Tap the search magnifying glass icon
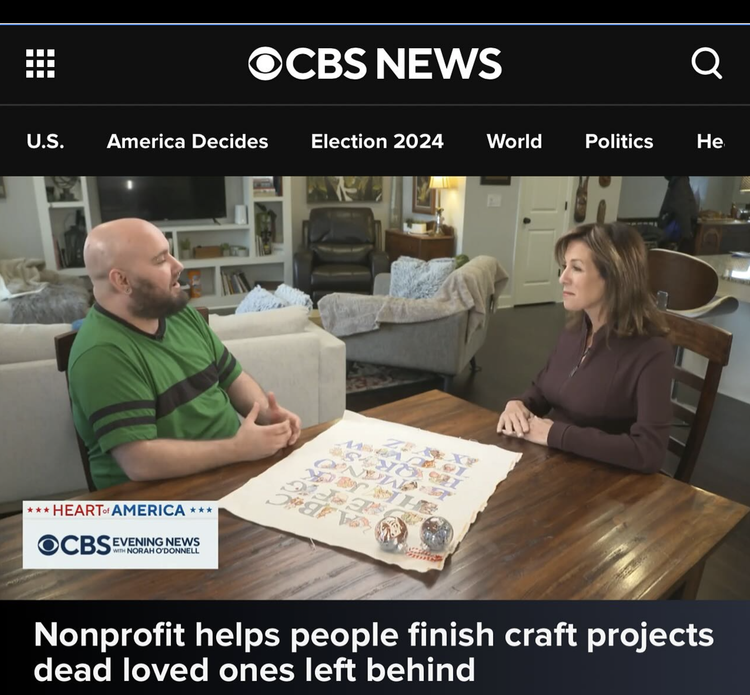The height and width of the screenshot is (695, 750). tap(706, 63)
